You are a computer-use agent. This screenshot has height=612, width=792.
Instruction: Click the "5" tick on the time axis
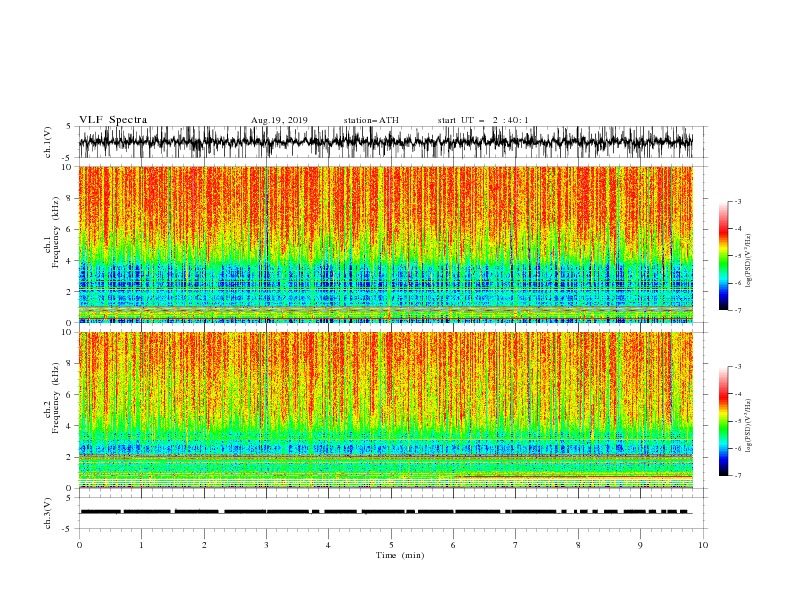[x=391, y=545]
